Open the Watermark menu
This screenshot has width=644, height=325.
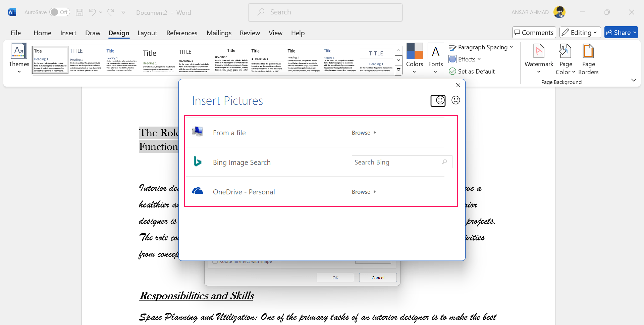click(539, 58)
